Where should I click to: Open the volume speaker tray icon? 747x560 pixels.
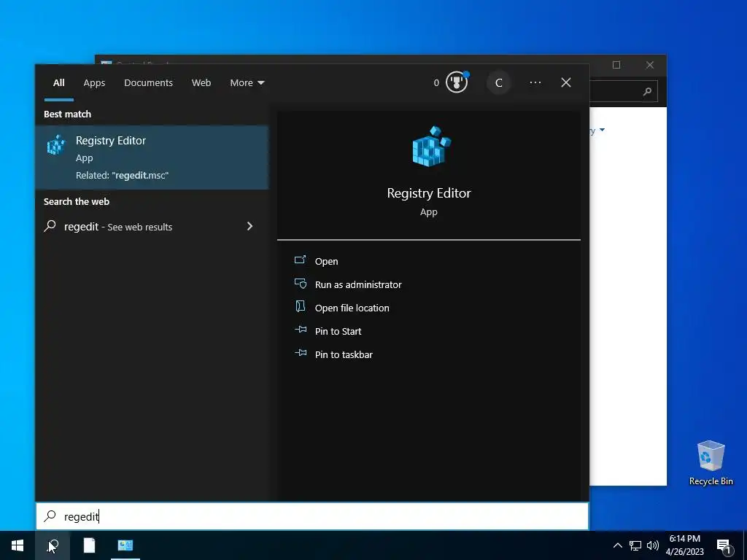(x=653, y=545)
